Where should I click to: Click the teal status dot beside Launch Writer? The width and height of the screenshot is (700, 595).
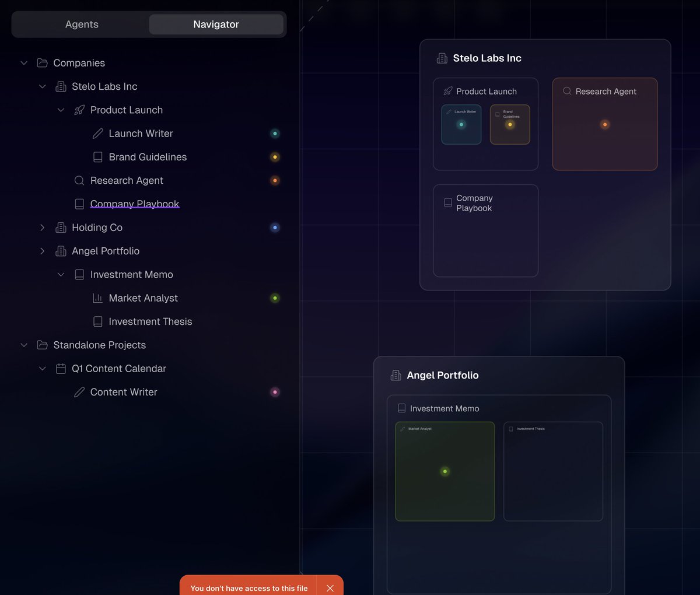(x=275, y=134)
